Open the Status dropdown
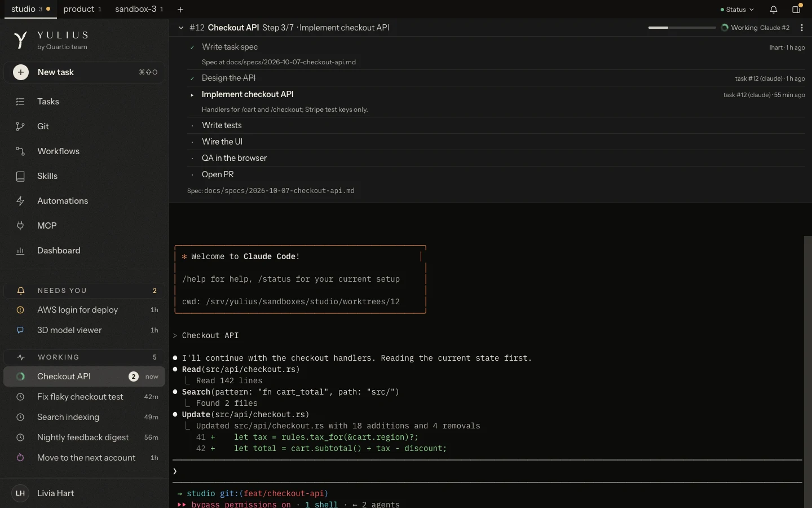Image resolution: width=812 pixels, height=508 pixels. (737, 10)
